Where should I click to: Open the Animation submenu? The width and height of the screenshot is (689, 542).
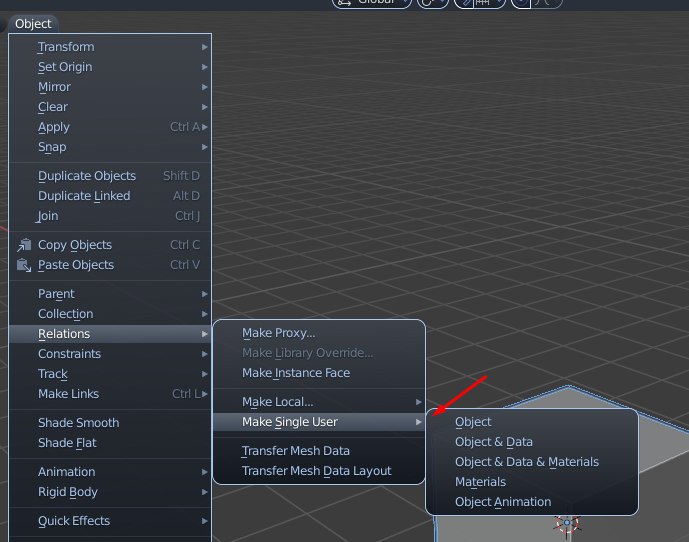point(110,472)
